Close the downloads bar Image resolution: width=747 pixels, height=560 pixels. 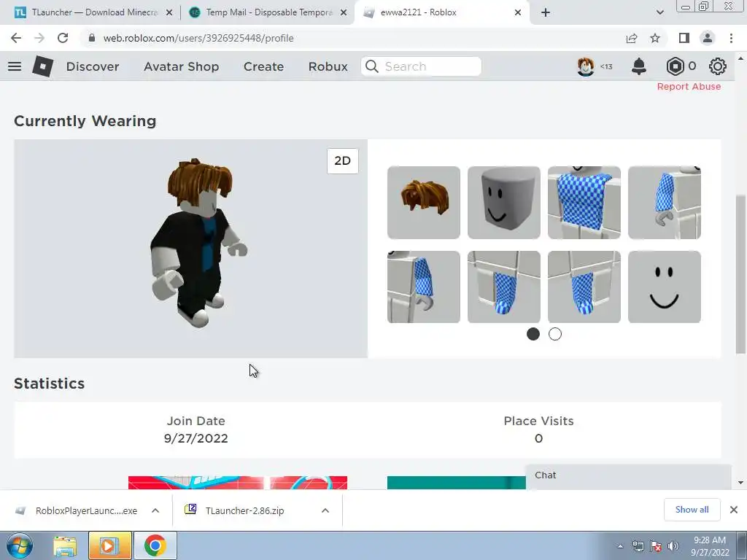click(734, 510)
